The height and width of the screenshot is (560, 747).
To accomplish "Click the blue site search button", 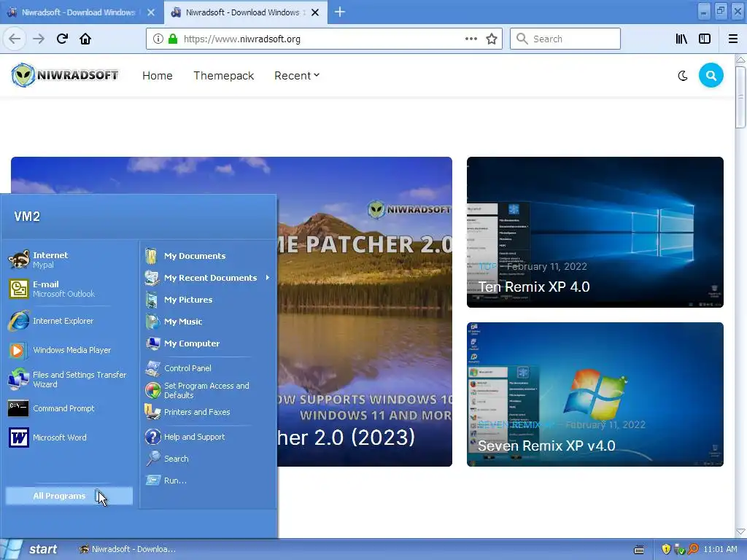I will click(711, 75).
